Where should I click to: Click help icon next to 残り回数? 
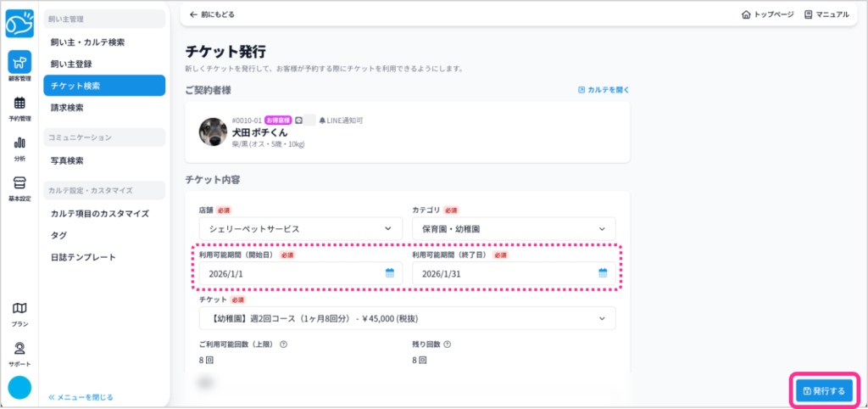[446, 345]
